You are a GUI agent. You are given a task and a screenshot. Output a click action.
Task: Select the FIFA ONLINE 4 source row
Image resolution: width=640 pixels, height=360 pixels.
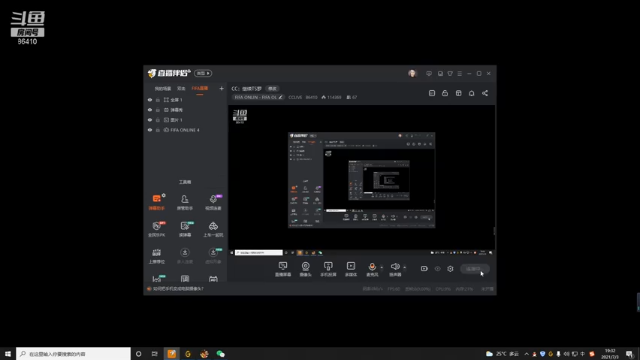tap(185, 130)
